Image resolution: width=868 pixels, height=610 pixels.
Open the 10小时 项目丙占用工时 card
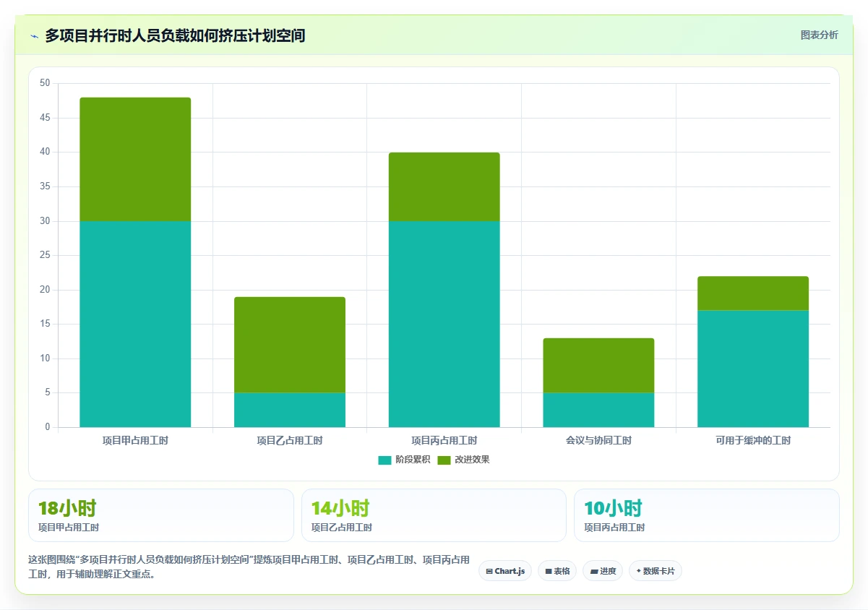point(707,515)
